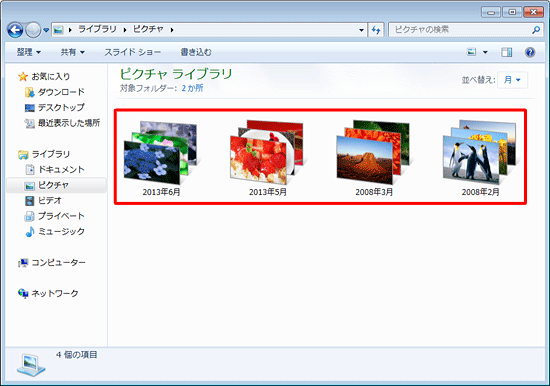Open the help question mark icon
This screenshot has height=386, width=550.
pos(530,52)
